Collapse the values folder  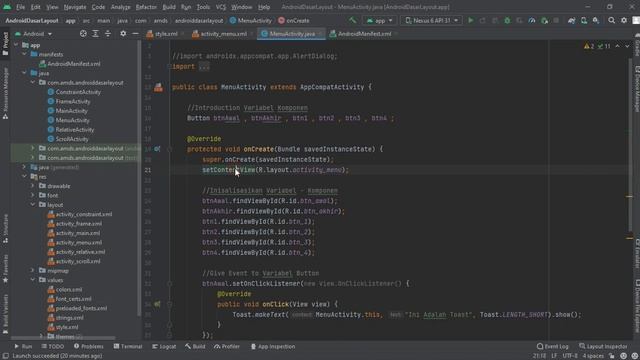[33, 280]
